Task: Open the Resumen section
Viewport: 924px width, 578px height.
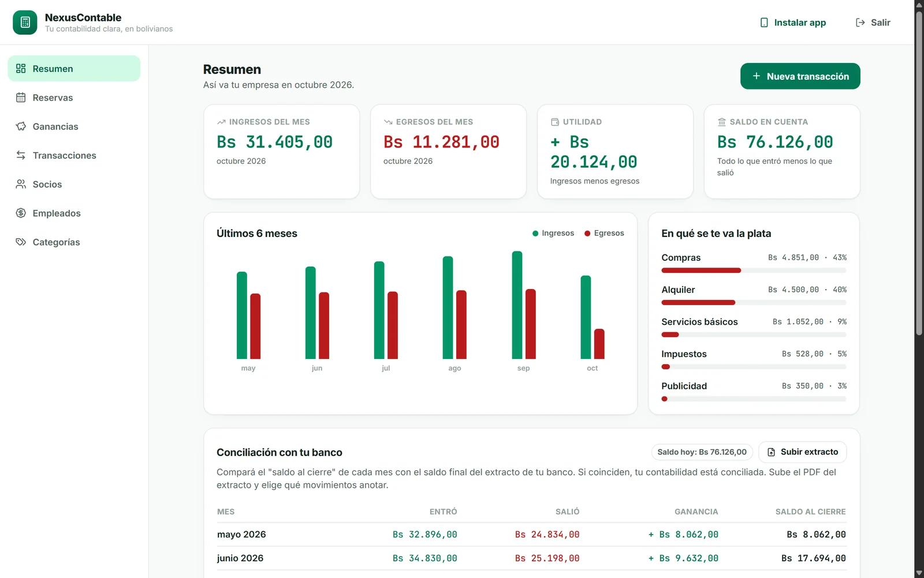Action: [x=74, y=68]
